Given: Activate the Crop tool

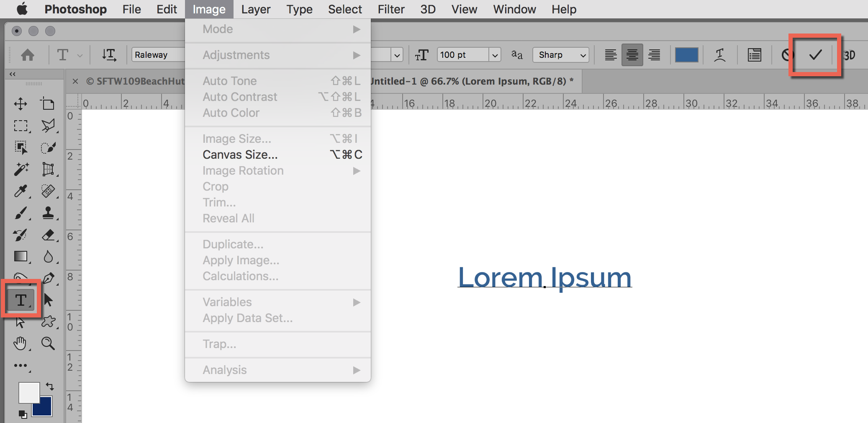Looking at the screenshot, I should [x=47, y=103].
